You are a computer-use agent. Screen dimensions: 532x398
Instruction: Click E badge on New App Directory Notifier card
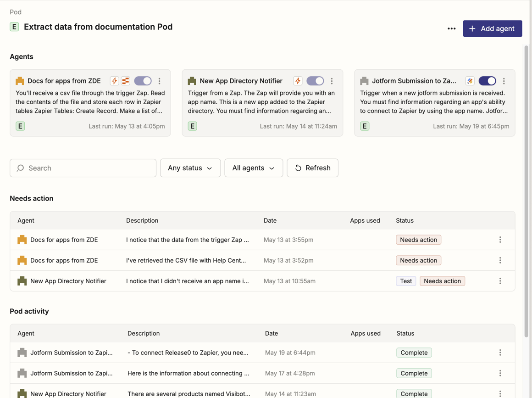[x=192, y=126]
